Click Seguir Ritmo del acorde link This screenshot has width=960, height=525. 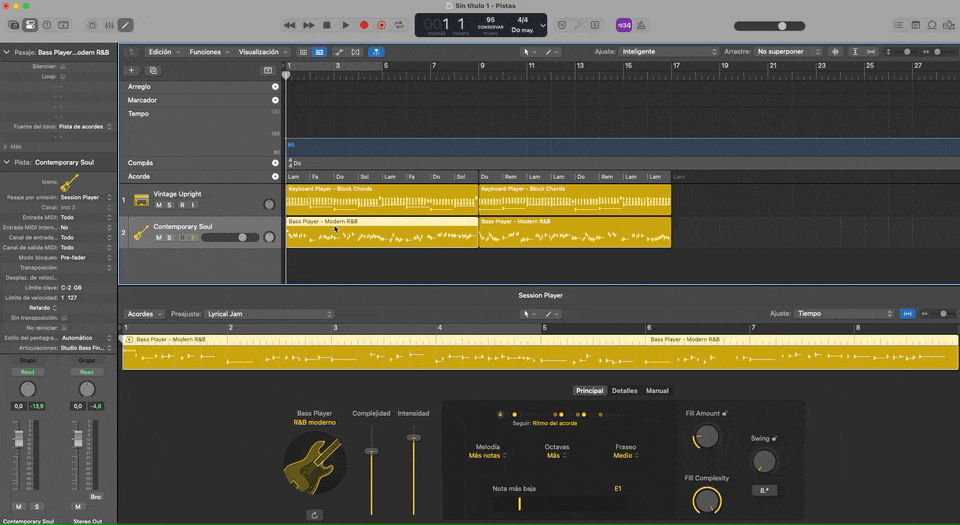[555, 423]
